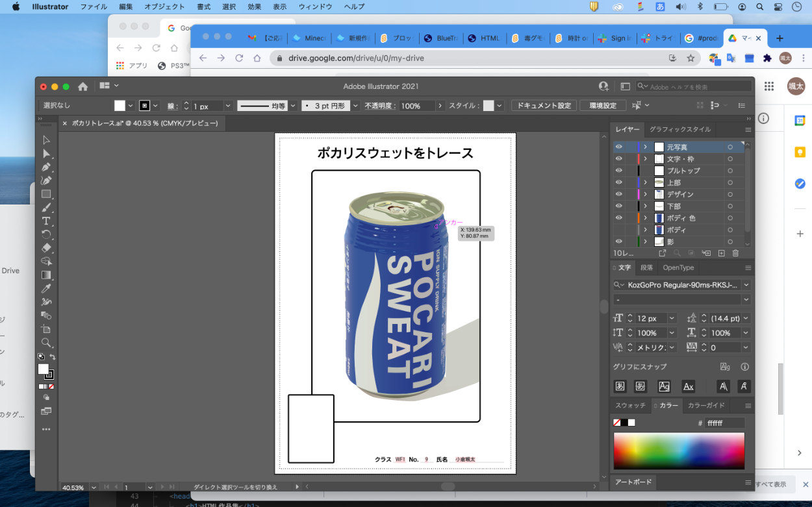Click the hex color value field
Viewport: 812px width, 507px height.
pyautogui.click(x=724, y=423)
